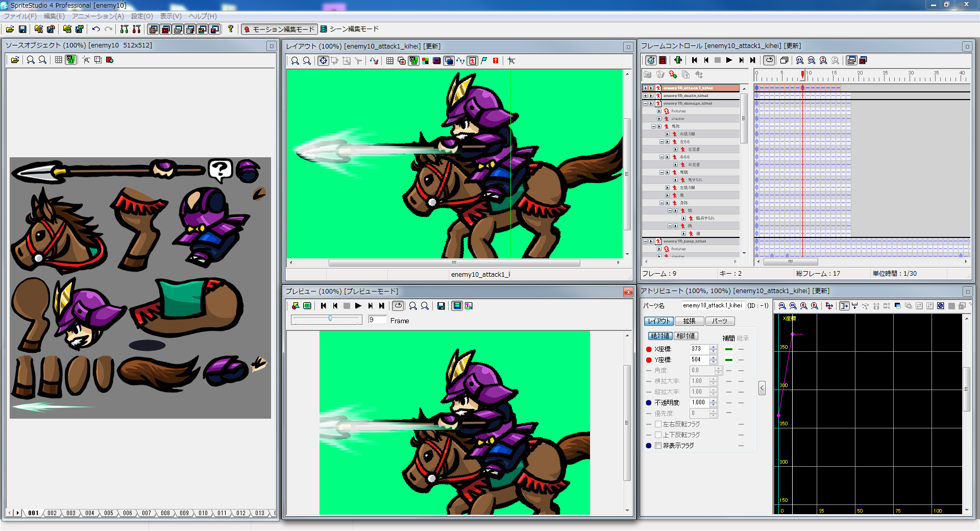Select the move-parts crosshair tool in layout

point(323,61)
